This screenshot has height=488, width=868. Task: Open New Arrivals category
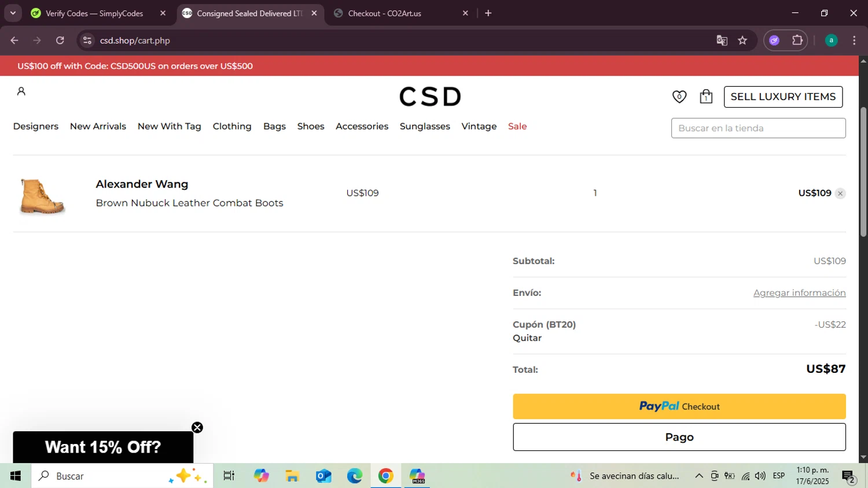(x=98, y=126)
